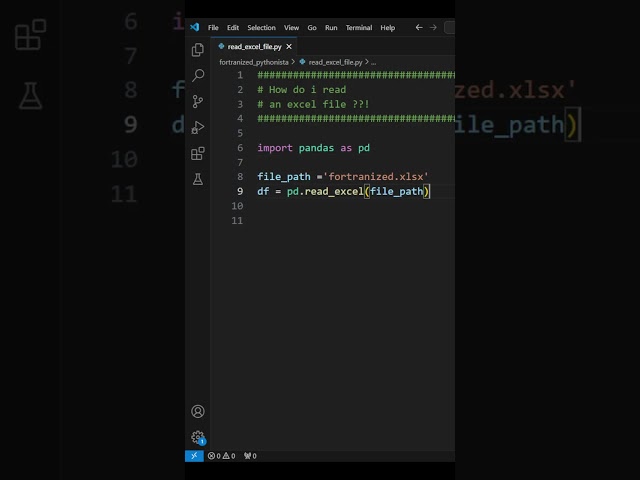The height and width of the screenshot is (480, 640).
Task: Show errors and warnings count in status bar
Action: coord(221,456)
